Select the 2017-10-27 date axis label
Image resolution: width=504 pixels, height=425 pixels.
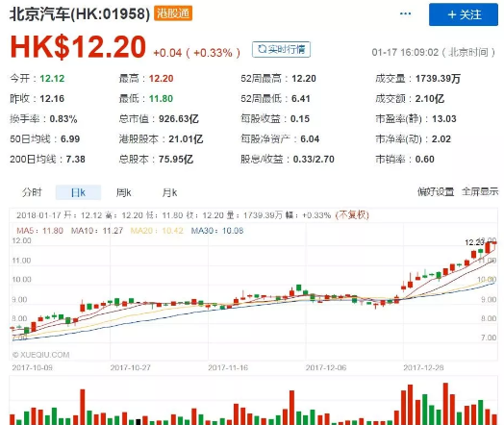pyautogui.click(x=130, y=367)
